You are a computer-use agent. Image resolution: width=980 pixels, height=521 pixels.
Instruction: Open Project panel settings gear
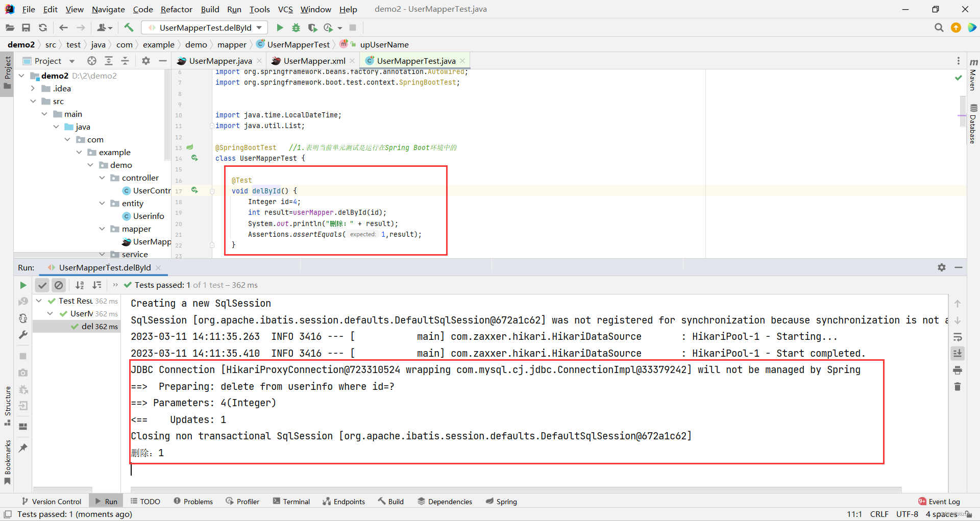point(146,61)
